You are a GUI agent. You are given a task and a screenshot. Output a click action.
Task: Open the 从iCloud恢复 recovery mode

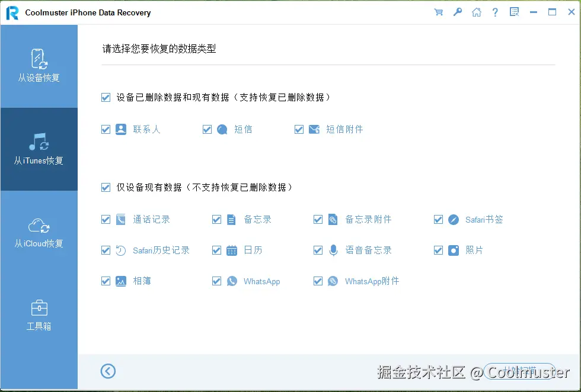pyautogui.click(x=39, y=231)
